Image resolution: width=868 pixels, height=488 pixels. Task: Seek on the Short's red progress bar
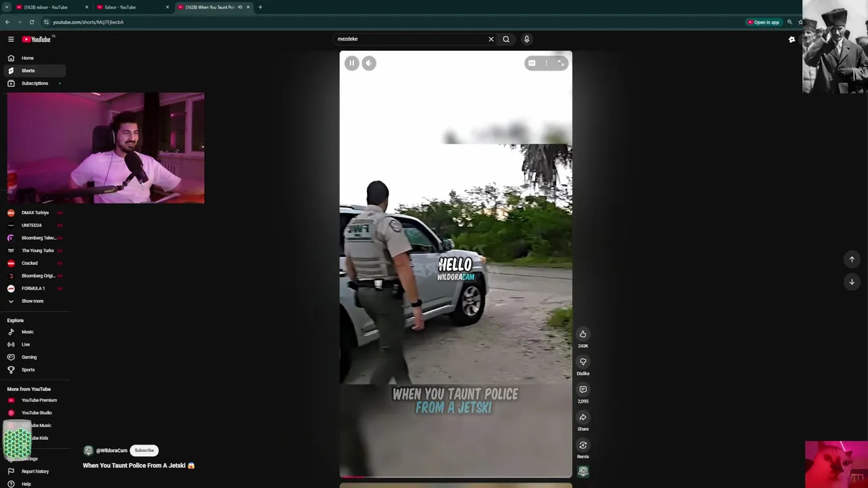click(456, 477)
